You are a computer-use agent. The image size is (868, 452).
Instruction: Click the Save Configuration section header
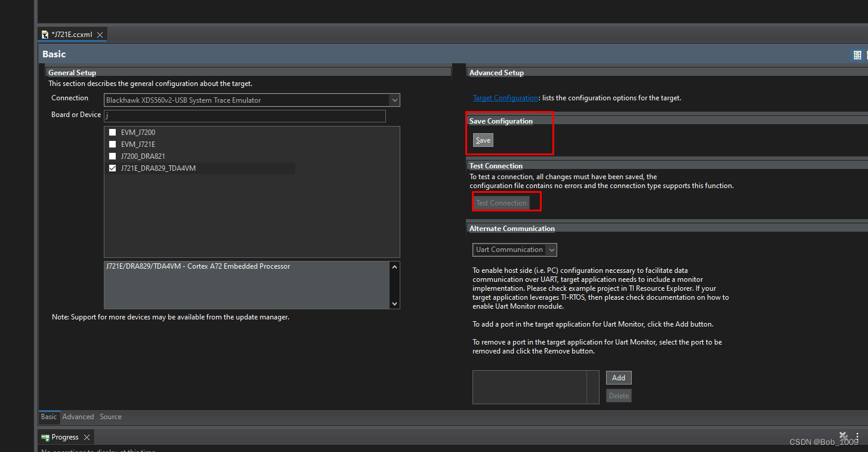[501, 121]
